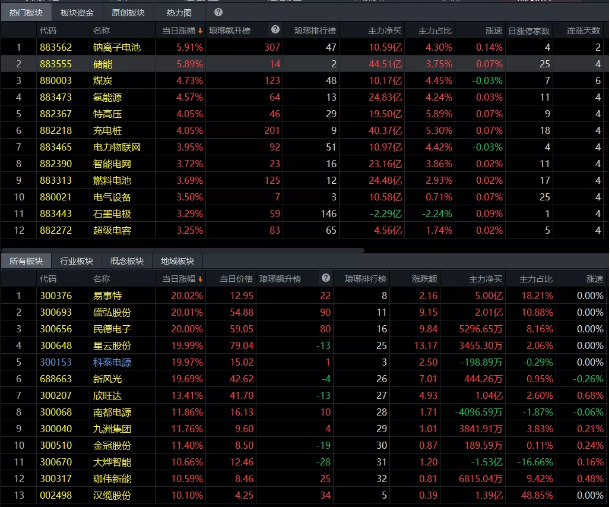Viewport: 610px width, 507px height.
Task: Select the 热力图 tab
Action: pyautogui.click(x=179, y=13)
